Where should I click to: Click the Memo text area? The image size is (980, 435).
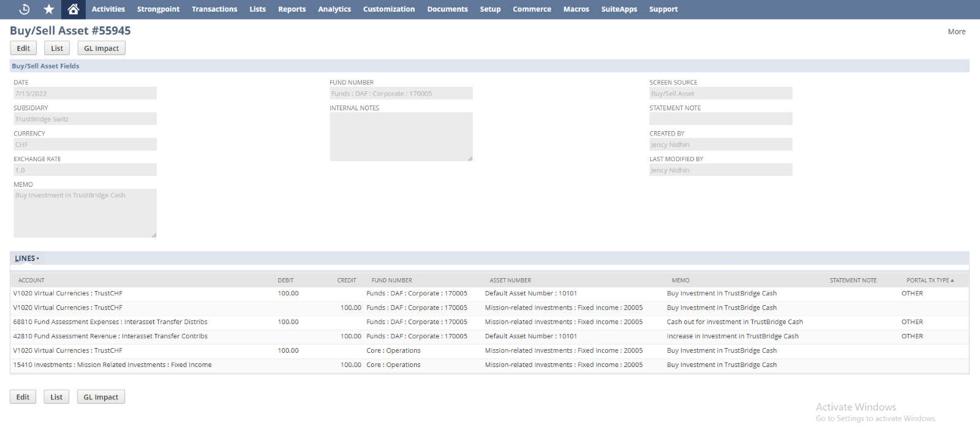pos(85,213)
